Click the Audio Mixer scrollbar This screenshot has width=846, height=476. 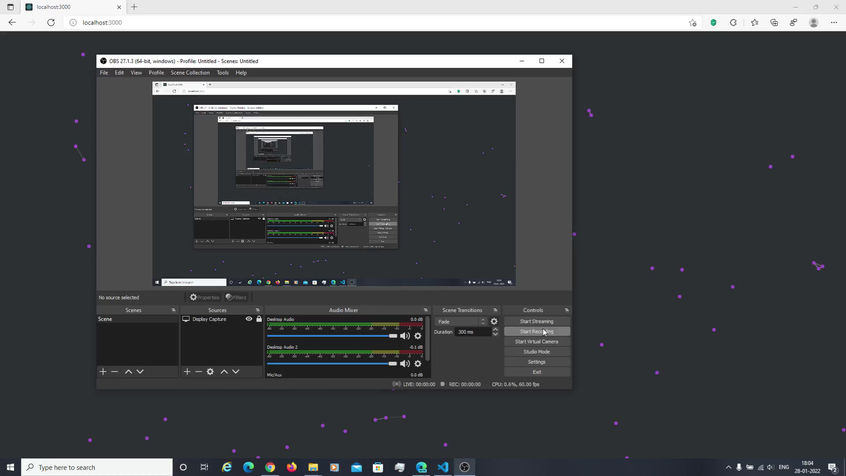(427, 339)
